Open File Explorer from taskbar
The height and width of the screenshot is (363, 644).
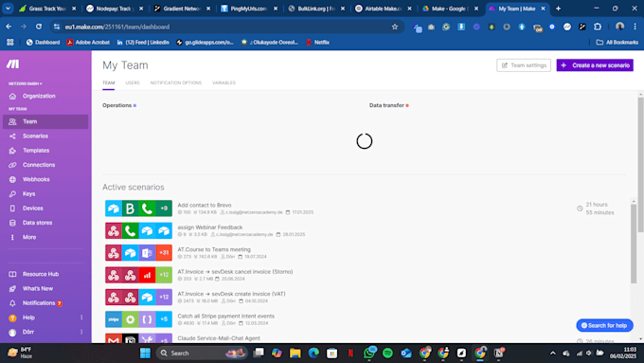coord(295,354)
